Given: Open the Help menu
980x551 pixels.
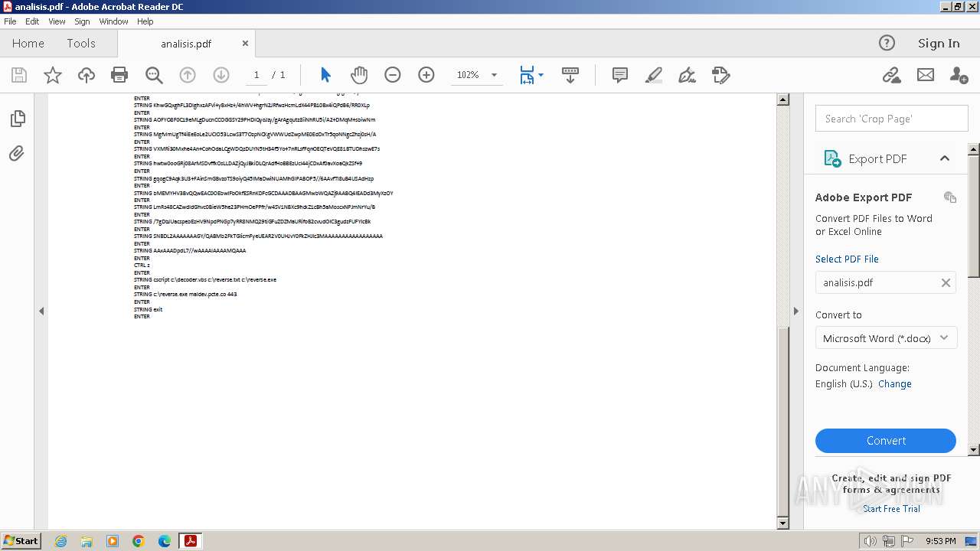Looking at the screenshot, I should point(145,21).
